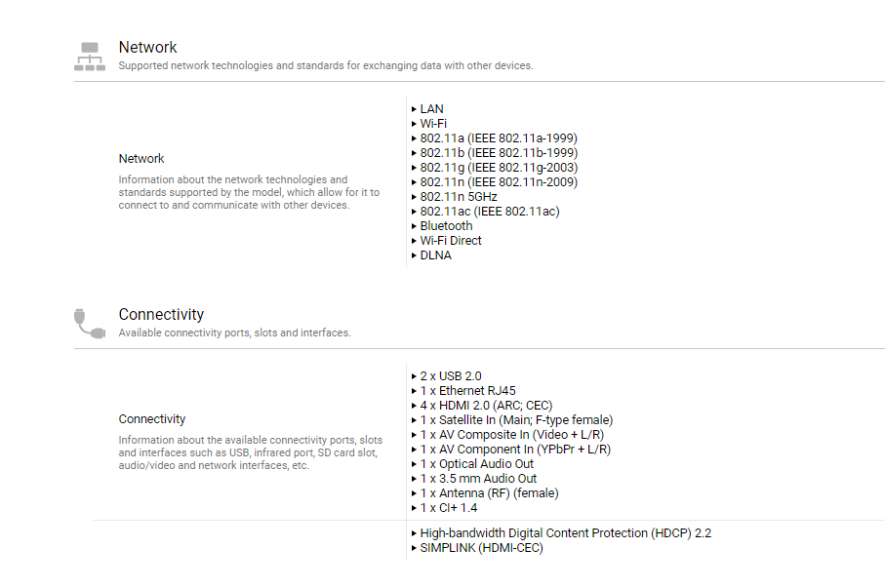Screen dimensions: 885x588
Task: Click the Wi-Fi Direct entry
Action: click(x=450, y=241)
